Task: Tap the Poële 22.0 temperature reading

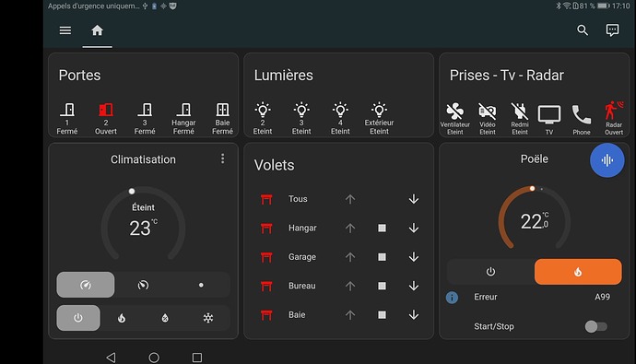Action: (x=535, y=221)
